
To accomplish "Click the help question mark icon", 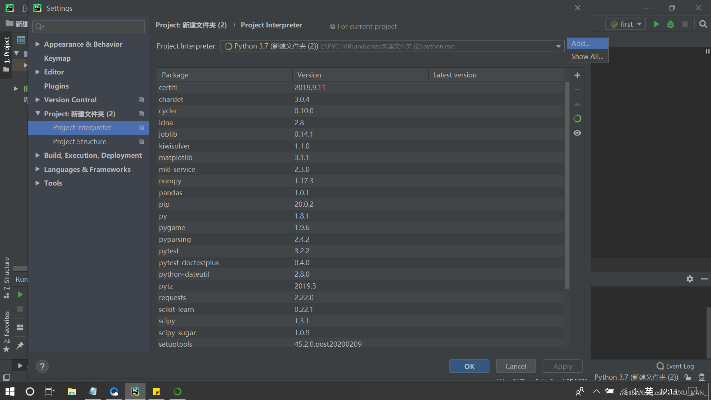I will 42,366.
